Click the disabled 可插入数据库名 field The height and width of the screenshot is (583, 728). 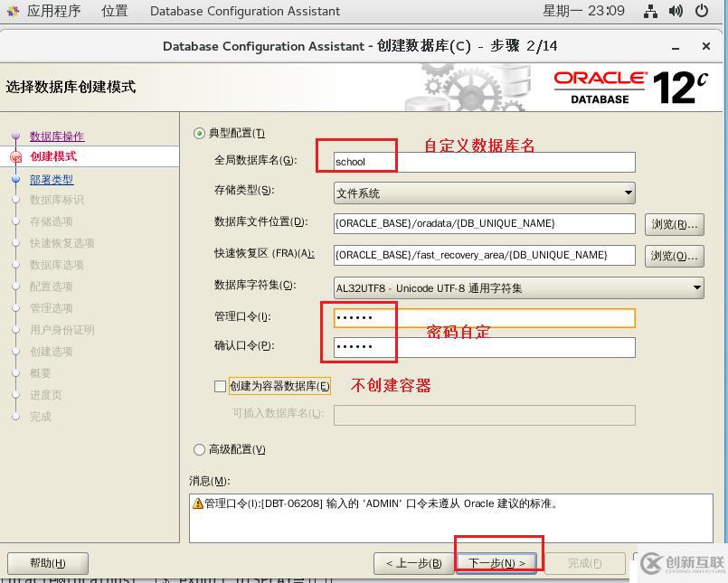pyautogui.click(x=484, y=415)
